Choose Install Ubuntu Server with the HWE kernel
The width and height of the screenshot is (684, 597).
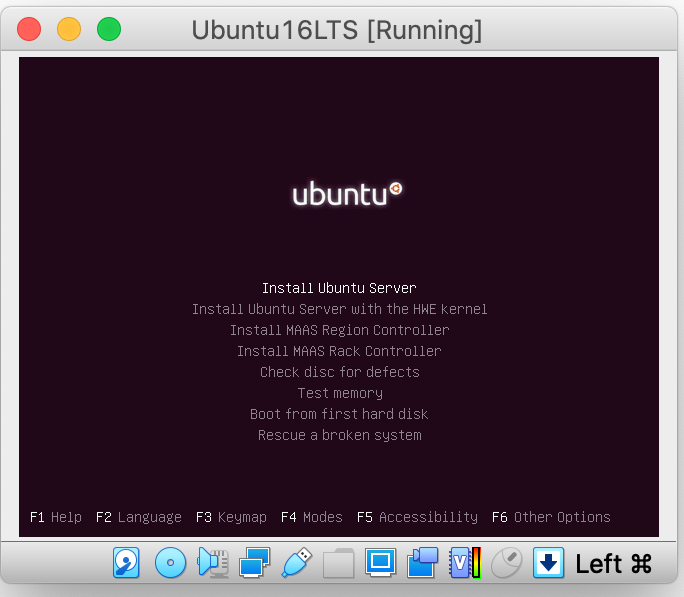coord(339,309)
